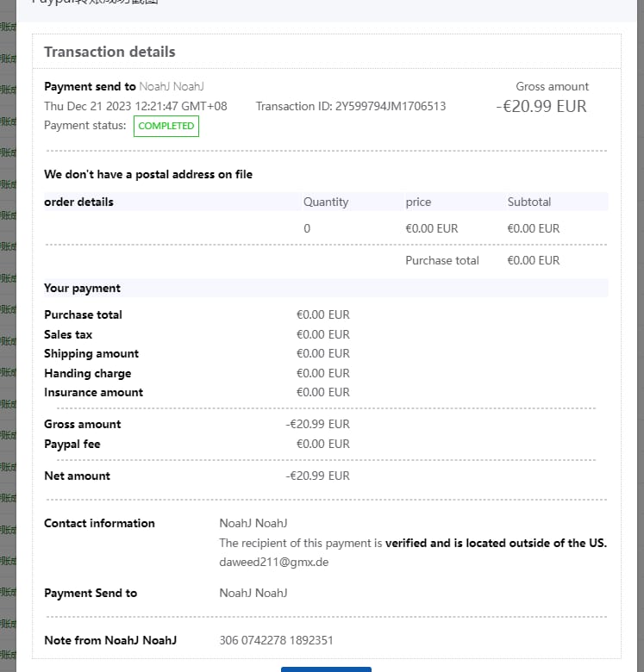
Task: Click the note text 306 0742278 1892351
Action: click(276, 640)
